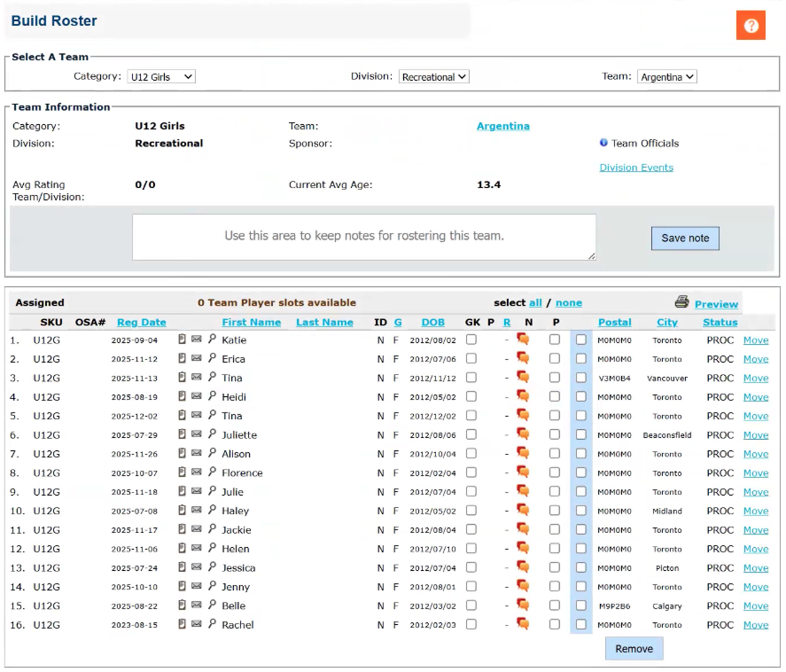Viewport: 786px width, 672px height.
Task: Expand the Division dropdown set to Recreational
Action: [433, 77]
